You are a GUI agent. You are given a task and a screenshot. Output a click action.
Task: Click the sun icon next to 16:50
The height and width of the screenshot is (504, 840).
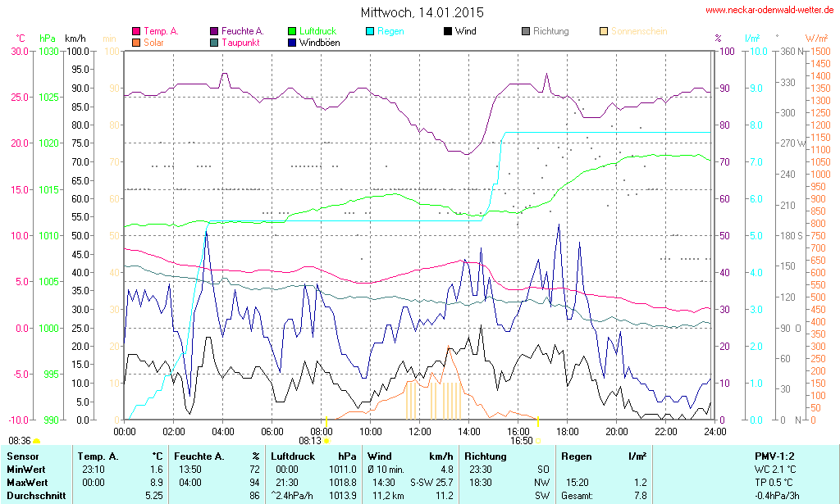(x=539, y=440)
